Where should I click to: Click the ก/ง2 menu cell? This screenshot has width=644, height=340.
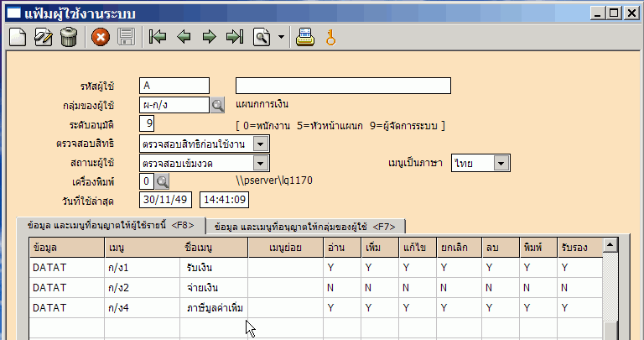pyautogui.click(x=142, y=288)
